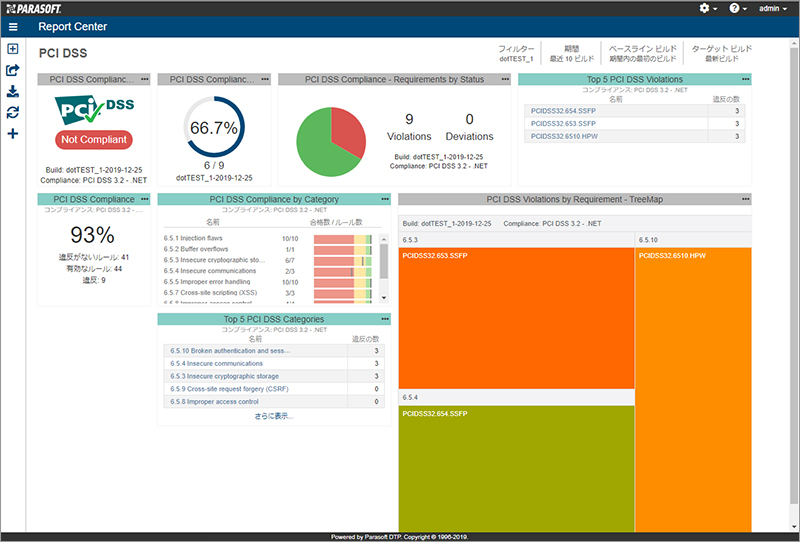Open the ベースライン ビルド selector

coord(642,53)
